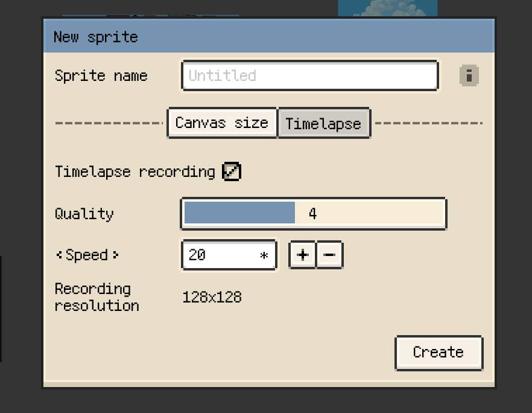Switch to the Canvas size tab

pyautogui.click(x=221, y=123)
